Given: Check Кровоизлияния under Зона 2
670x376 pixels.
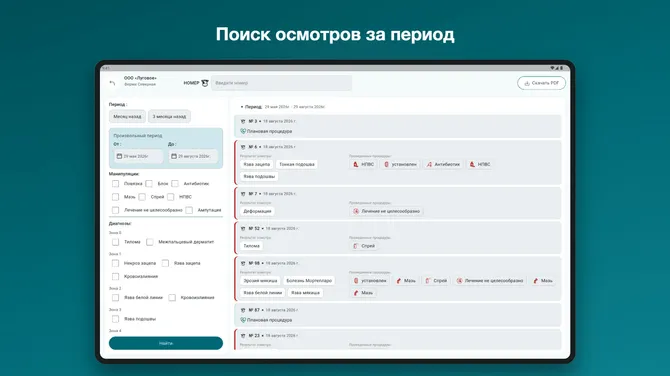Looking at the screenshot, I should (x=172, y=297).
